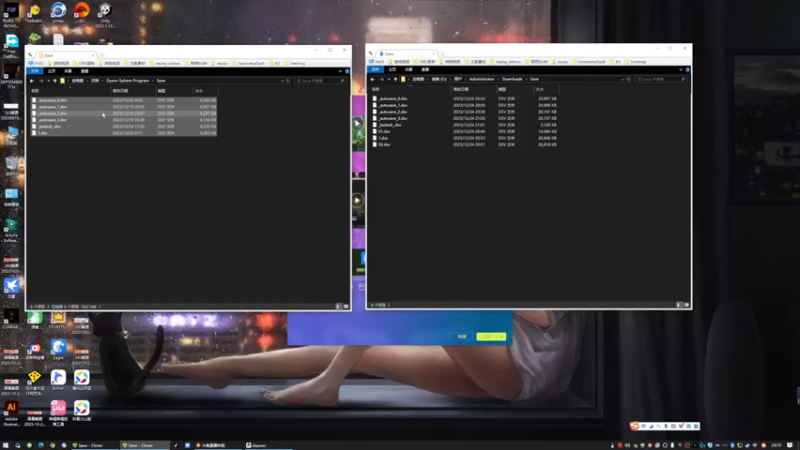Viewport: 800px width, 450px height.
Task: Switch to details view in the right window status bar
Action: (x=679, y=305)
